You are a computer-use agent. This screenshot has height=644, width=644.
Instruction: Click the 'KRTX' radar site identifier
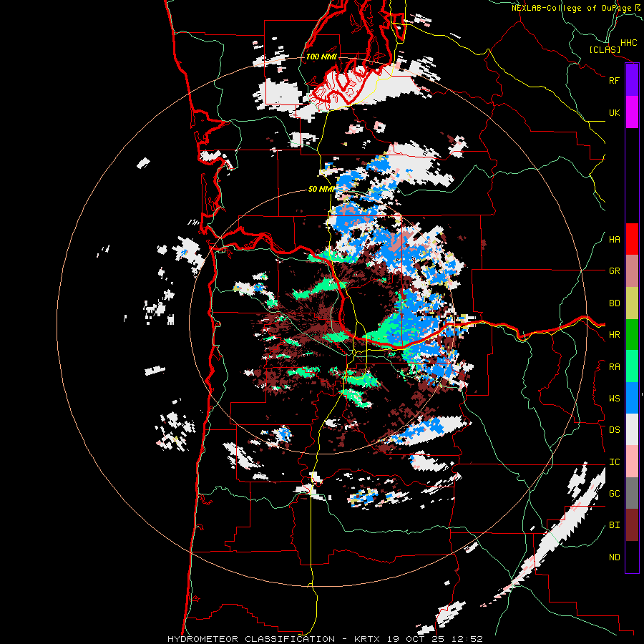click(370, 639)
